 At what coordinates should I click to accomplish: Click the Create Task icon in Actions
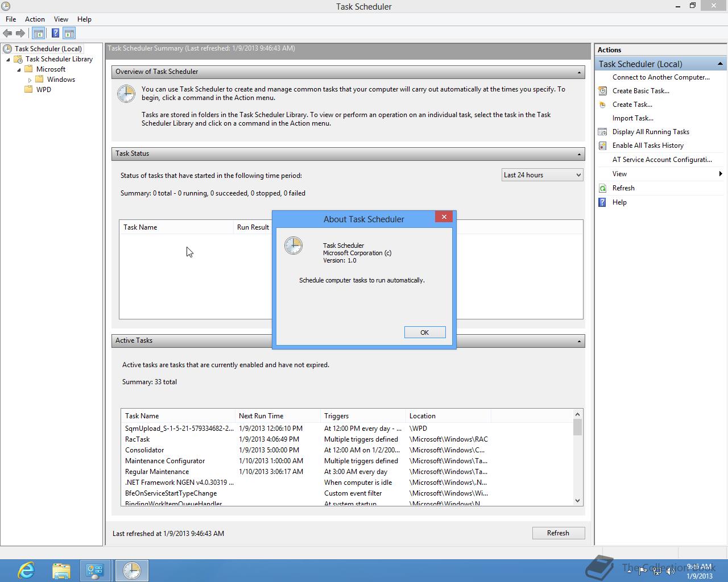[602, 105]
